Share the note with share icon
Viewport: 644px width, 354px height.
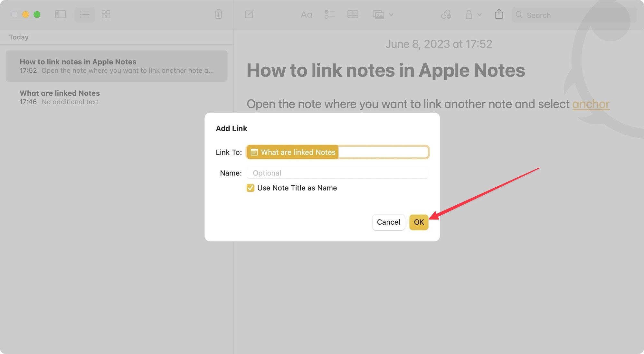pyautogui.click(x=499, y=14)
